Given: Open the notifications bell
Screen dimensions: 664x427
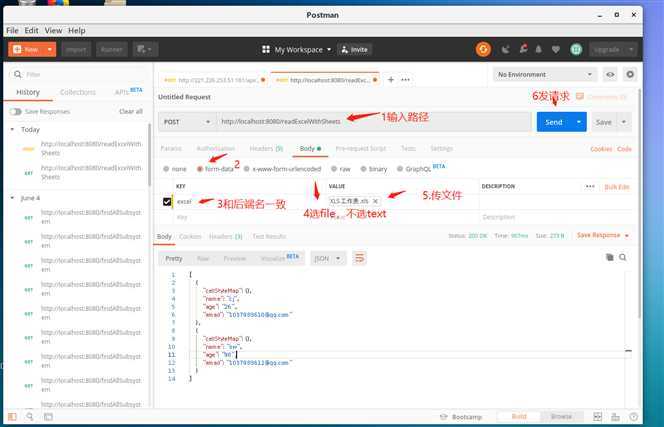Looking at the screenshot, I should pos(539,50).
